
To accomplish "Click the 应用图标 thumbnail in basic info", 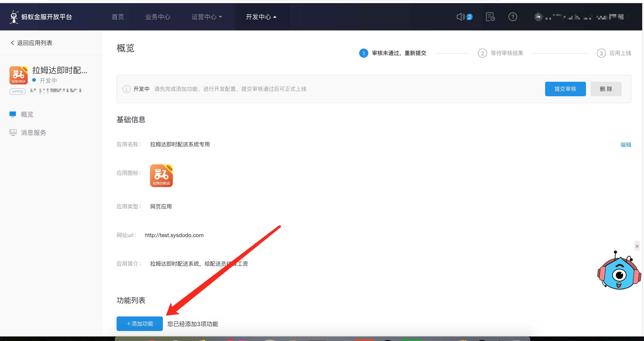I will tap(161, 175).
